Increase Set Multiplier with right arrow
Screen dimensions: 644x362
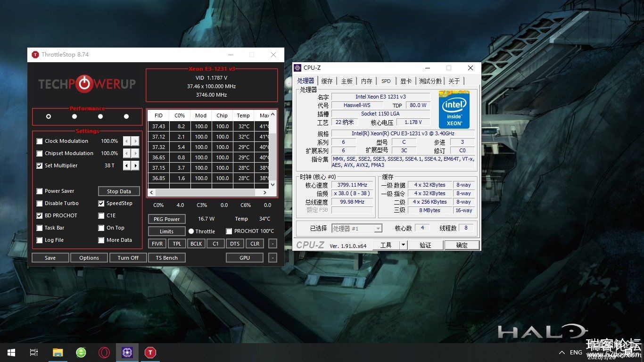coord(135,165)
